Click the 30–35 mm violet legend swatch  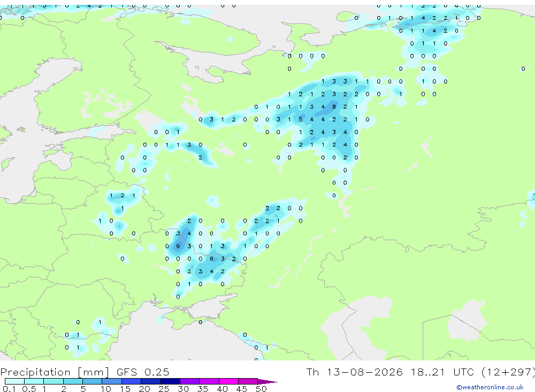pyautogui.click(x=190, y=381)
